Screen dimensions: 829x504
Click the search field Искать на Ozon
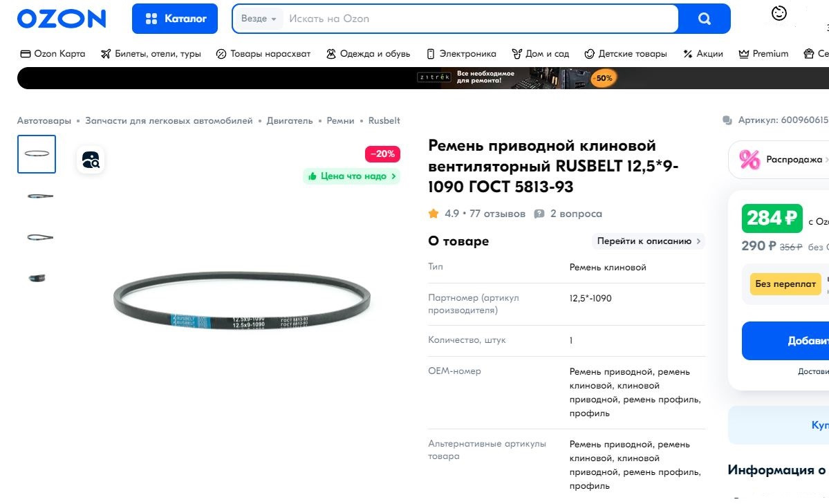tap(481, 19)
